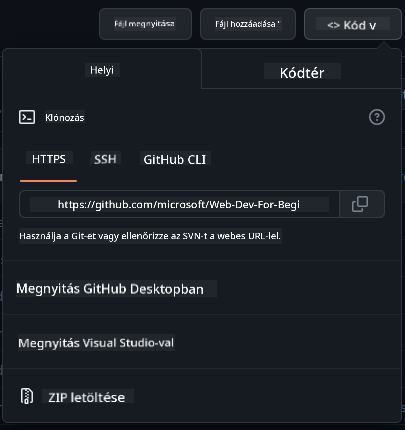This screenshot has height=430, width=405.
Task: Switch to the Kódtér tab
Action: point(302,73)
